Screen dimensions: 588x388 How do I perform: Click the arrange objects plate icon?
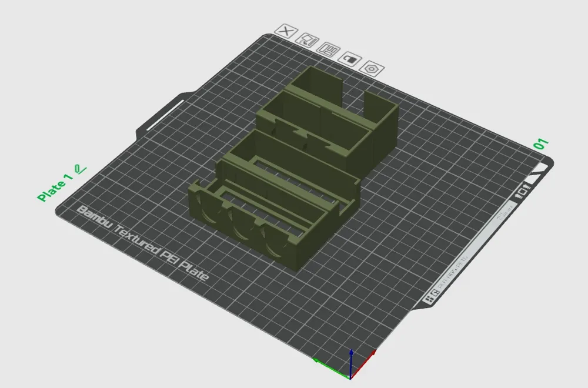click(x=328, y=49)
